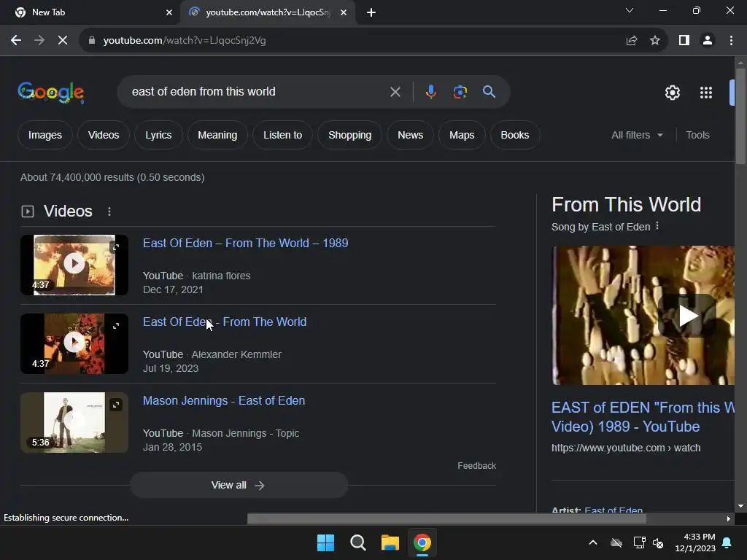The image size is (747, 560).
Task: Close the youtube.com tab
Action: pos(344,12)
